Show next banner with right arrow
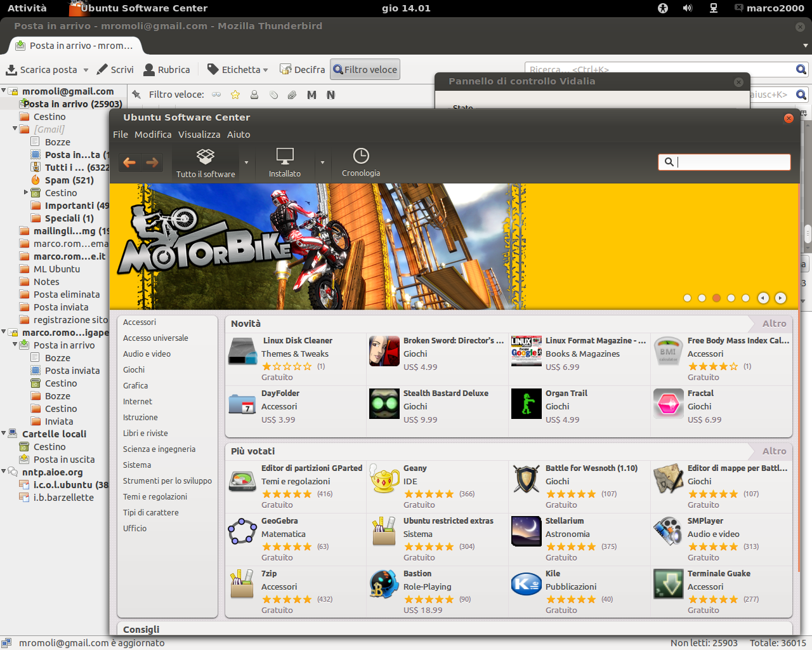This screenshot has height=650, width=812. click(x=780, y=298)
